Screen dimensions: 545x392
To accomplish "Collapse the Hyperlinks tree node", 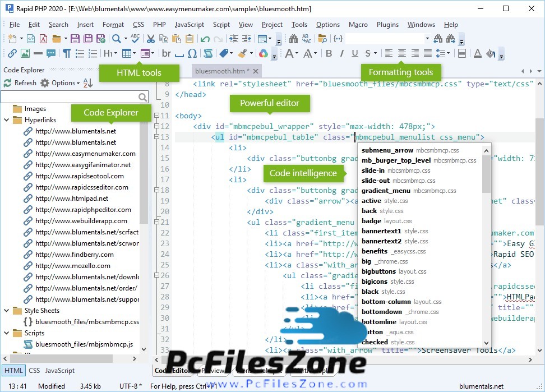I will click(7, 120).
